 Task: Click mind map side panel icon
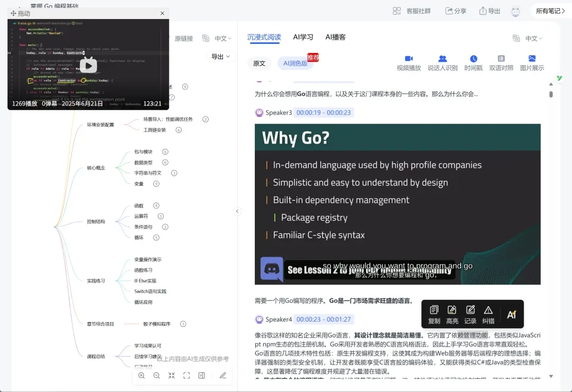[201, 376]
